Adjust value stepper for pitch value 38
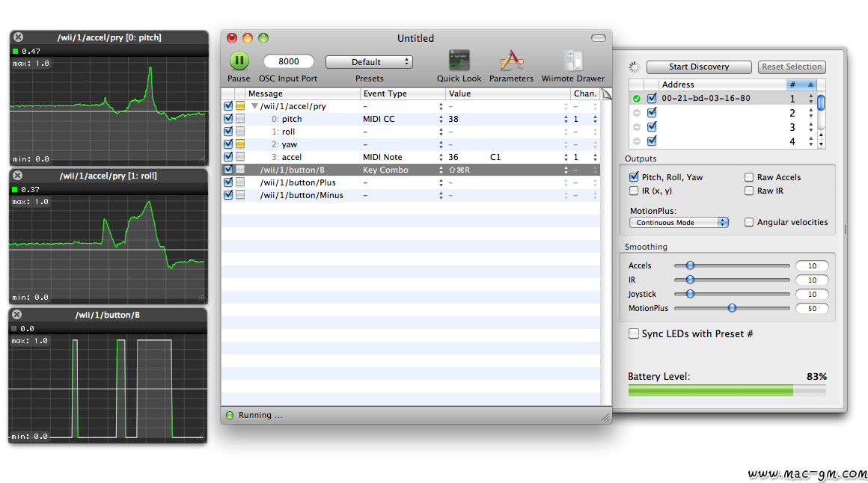This screenshot has width=868, height=483. [566, 119]
